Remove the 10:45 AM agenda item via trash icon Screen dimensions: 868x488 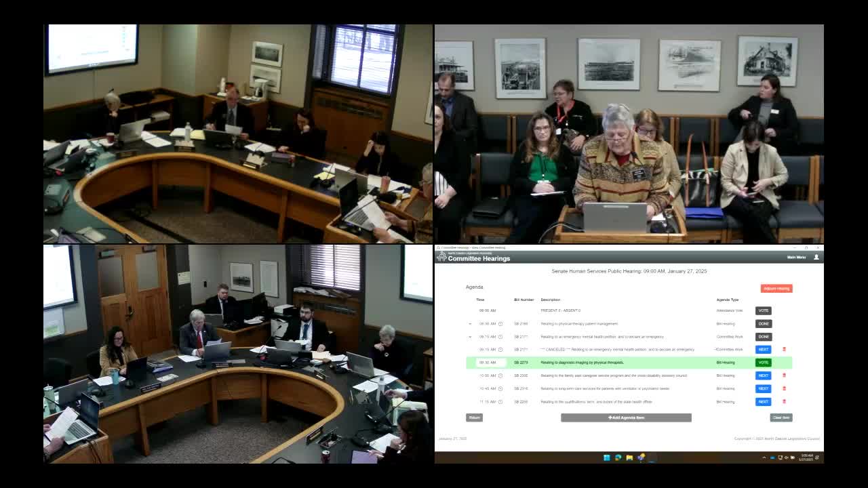(784, 388)
